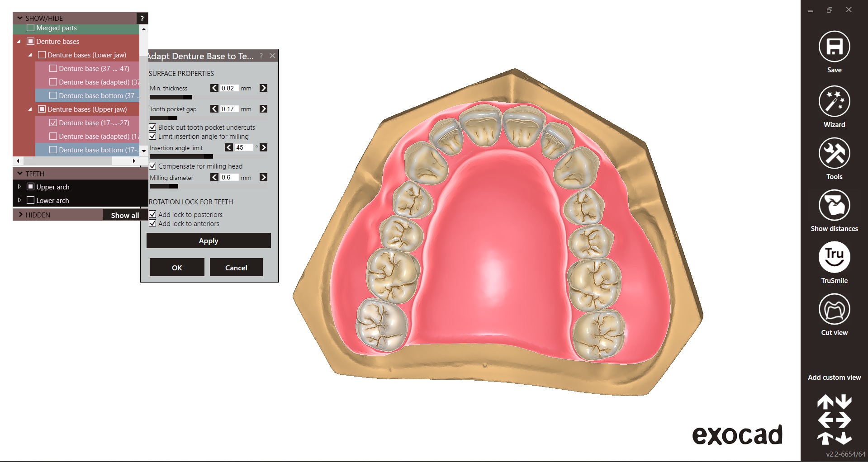Click the Tooth pocket gap 0.17 field

[x=229, y=109]
